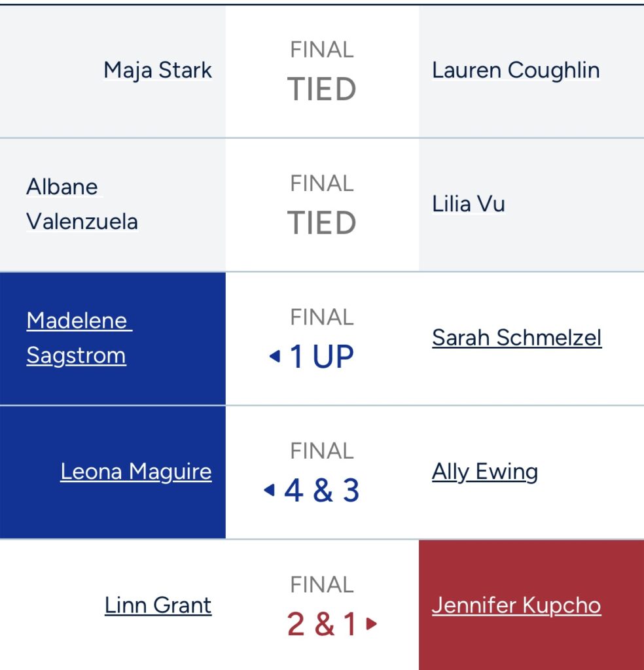The image size is (644, 670).
Task: Select the Lilia Vu name
Action: (x=469, y=204)
